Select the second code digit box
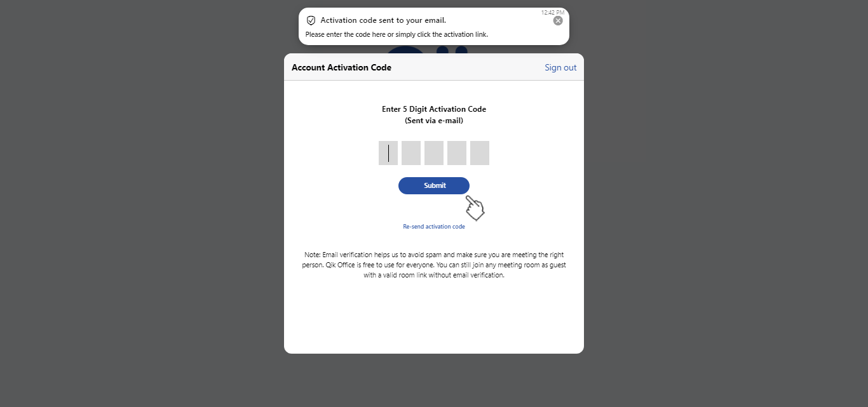This screenshot has height=407, width=868. click(x=410, y=153)
